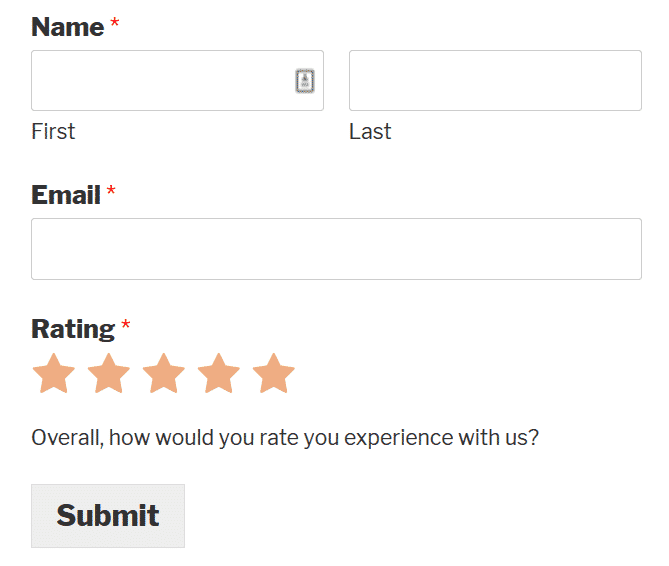
Task: Click the required asterisk beside Email
Action: tap(111, 191)
